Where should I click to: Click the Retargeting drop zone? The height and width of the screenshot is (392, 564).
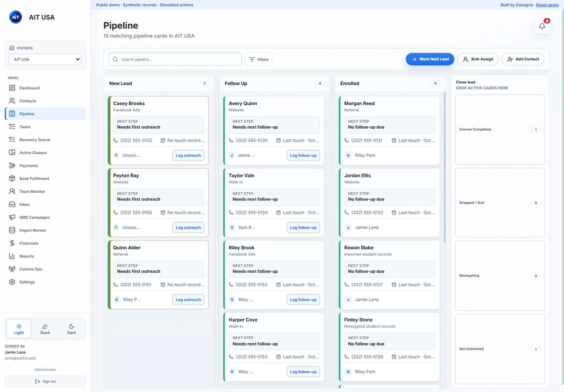500,276
